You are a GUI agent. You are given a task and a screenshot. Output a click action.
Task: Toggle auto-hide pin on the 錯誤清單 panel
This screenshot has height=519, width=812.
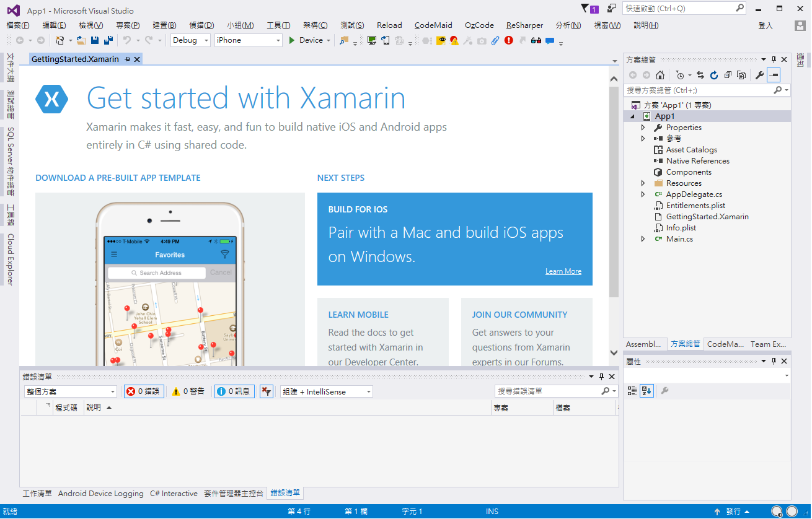pos(601,377)
